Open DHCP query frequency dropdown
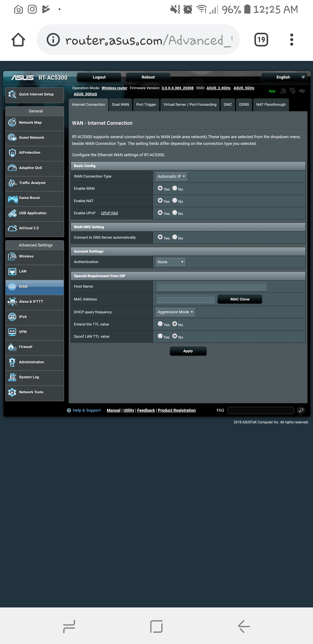The image size is (313, 644). pyautogui.click(x=175, y=312)
